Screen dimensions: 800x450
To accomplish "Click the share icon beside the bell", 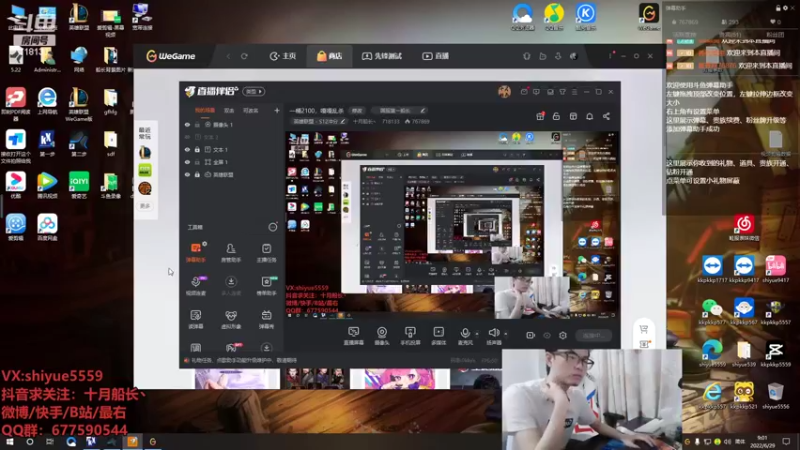I will click(x=606, y=116).
